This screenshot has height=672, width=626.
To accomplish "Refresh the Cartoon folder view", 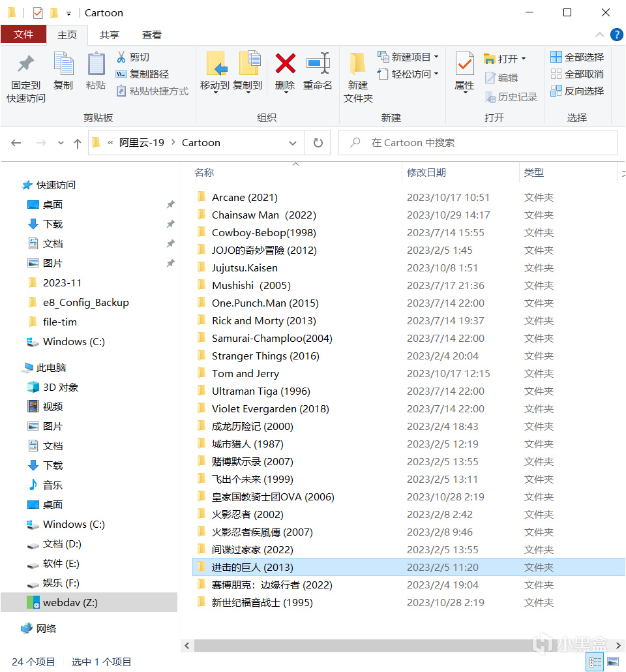I will coord(318,143).
